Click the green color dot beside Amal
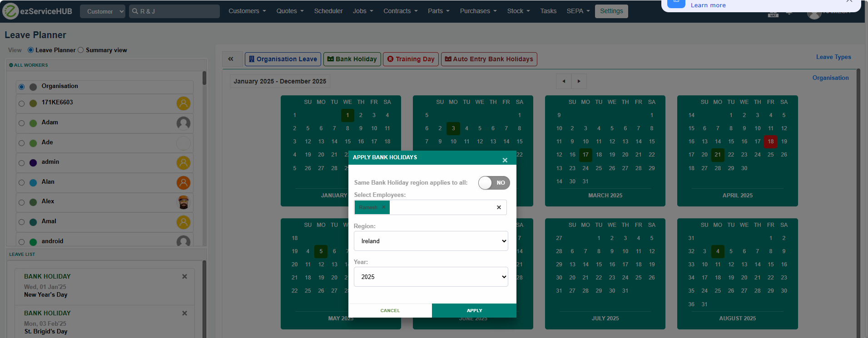The width and height of the screenshot is (868, 338). pyautogui.click(x=33, y=222)
